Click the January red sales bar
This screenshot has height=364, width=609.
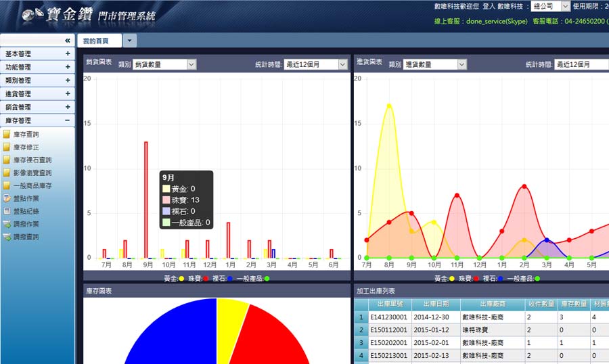coord(229,240)
